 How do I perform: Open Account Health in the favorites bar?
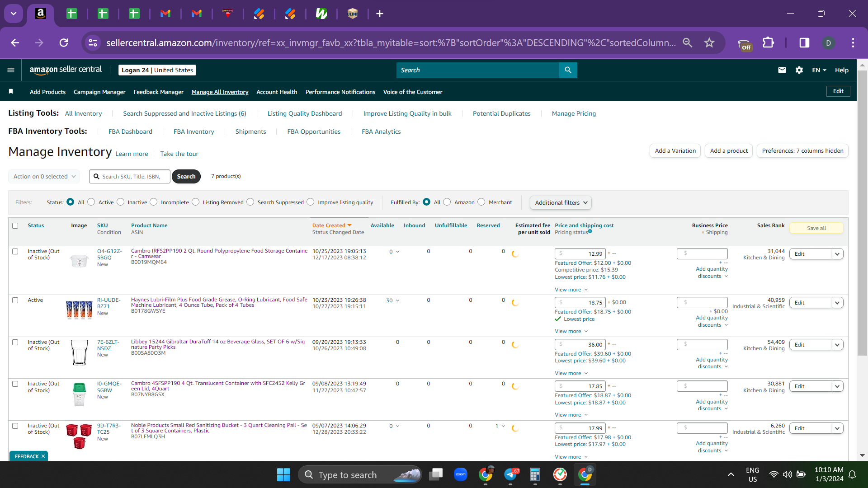tap(277, 92)
